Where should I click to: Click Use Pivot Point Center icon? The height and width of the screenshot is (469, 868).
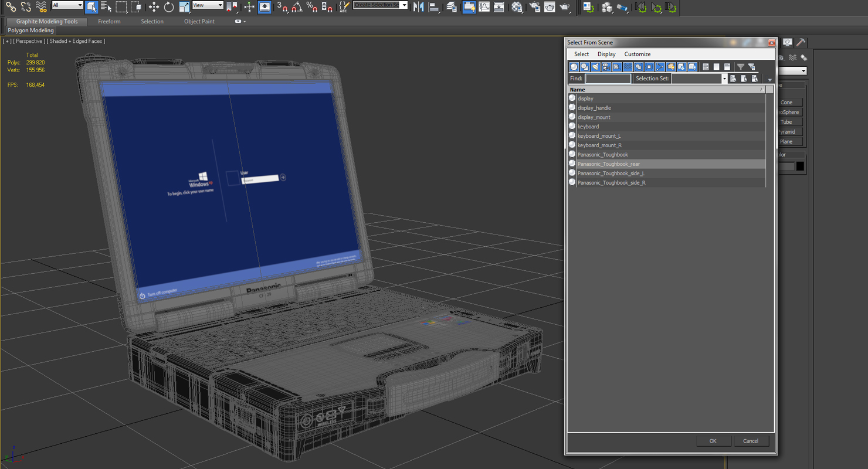click(x=232, y=6)
